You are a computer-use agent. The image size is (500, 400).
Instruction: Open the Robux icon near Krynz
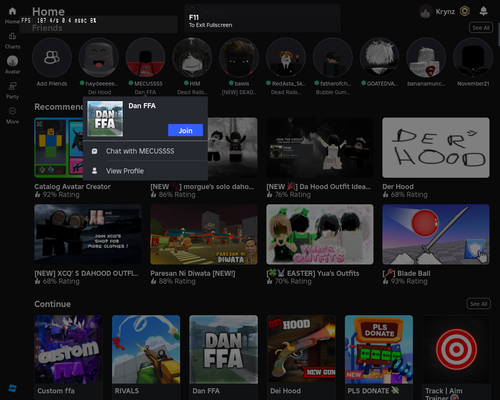tap(465, 11)
